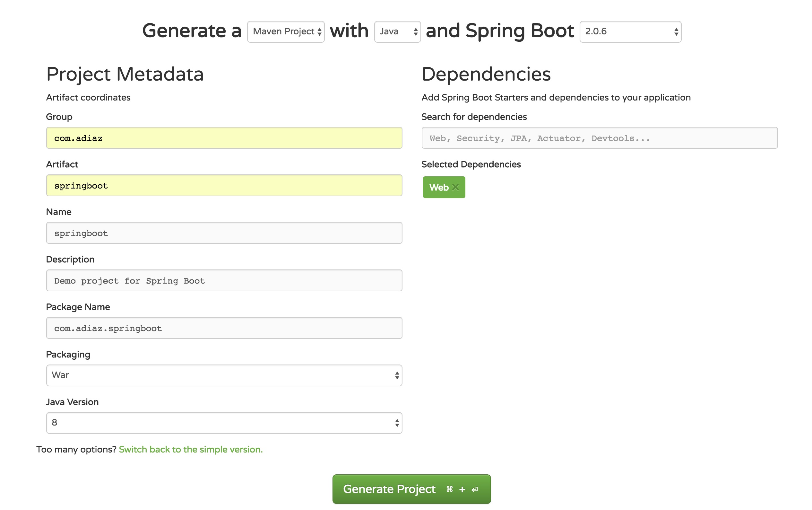Open the Spring Boot version dropdown
The height and width of the screenshot is (510, 812).
[x=630, y=31]
